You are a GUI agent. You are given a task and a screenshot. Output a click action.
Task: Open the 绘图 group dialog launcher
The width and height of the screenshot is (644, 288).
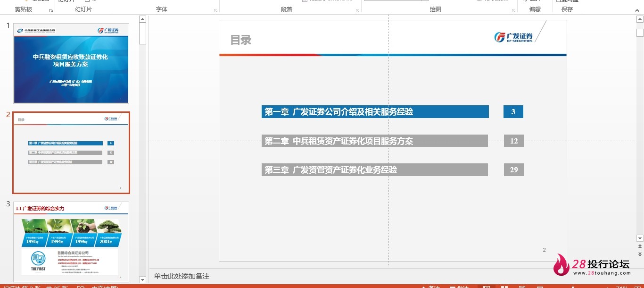513,10
